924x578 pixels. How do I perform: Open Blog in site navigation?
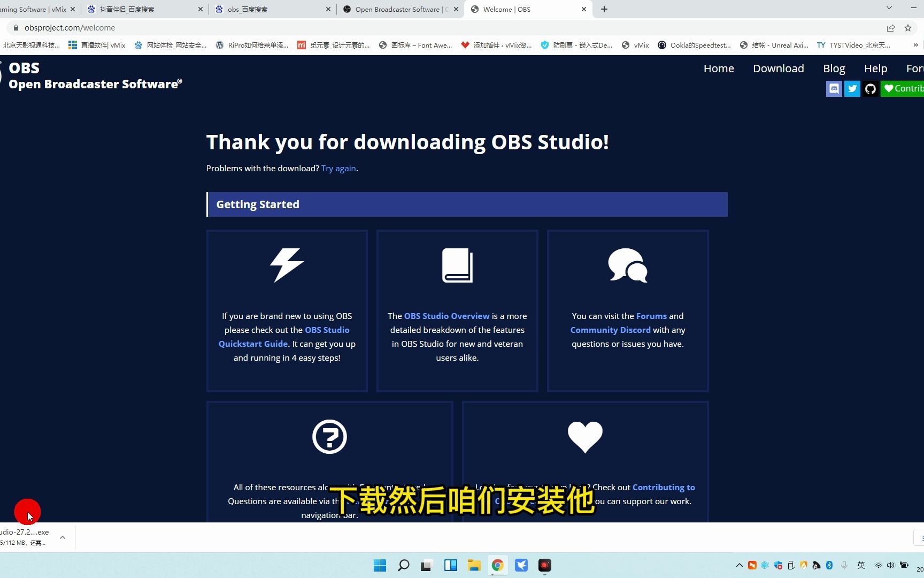coord(834,69)
